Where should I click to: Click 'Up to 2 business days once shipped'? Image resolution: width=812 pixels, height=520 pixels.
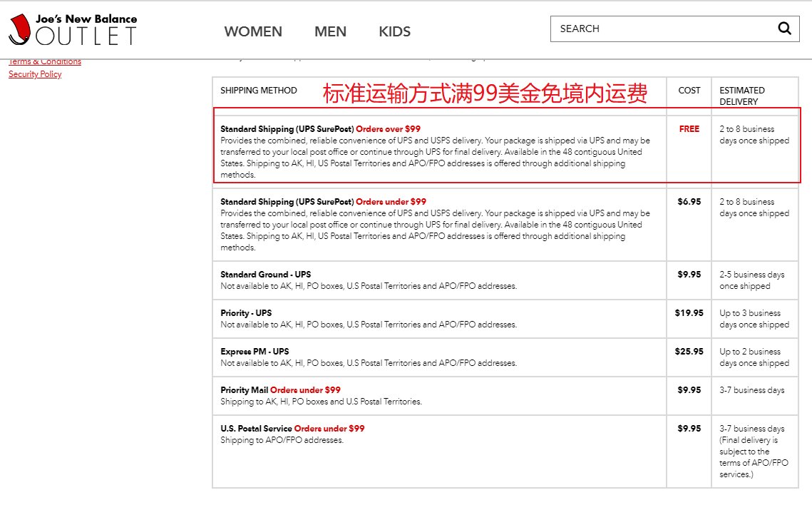pos(754,357)
